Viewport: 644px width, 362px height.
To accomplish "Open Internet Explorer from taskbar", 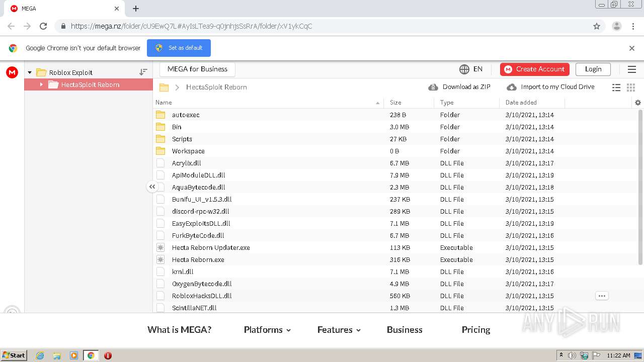I will 40,355.
